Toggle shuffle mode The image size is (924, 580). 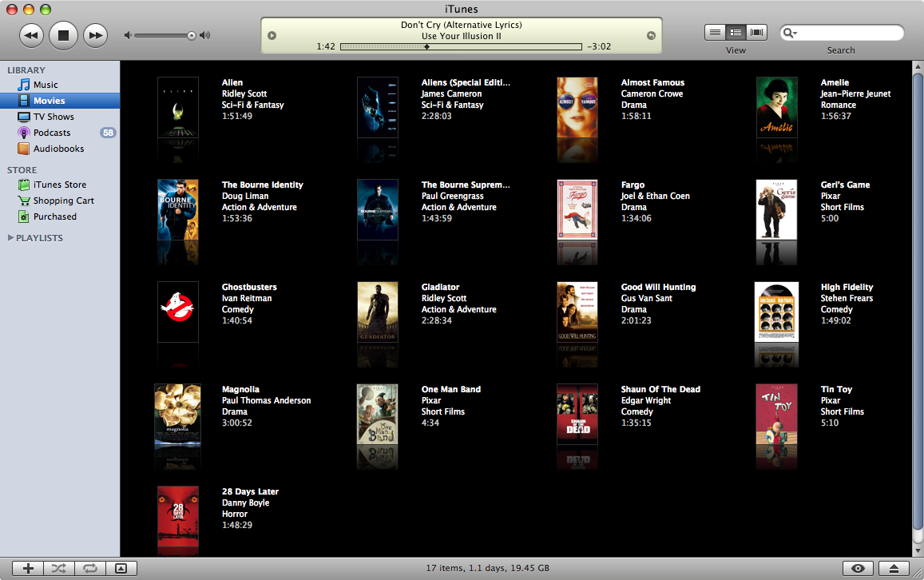[59, 568]
